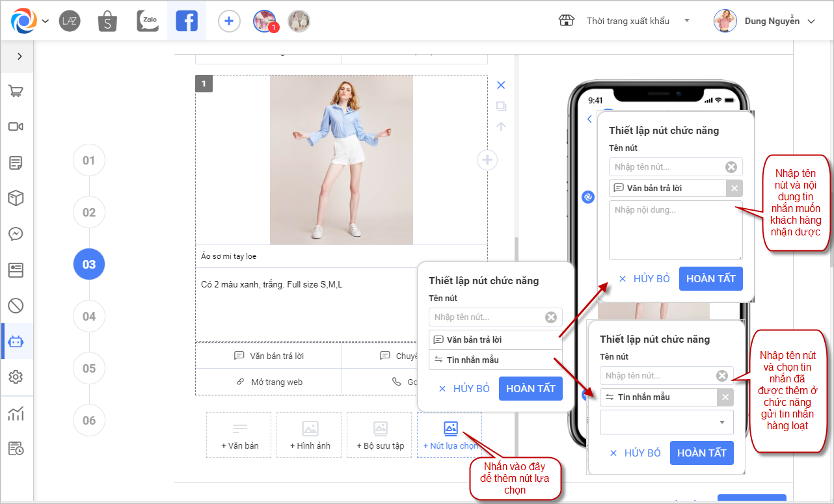The image size is (834, 504).
Task: Add a text block with + Văn bản
Action: (x=240, y=435)
